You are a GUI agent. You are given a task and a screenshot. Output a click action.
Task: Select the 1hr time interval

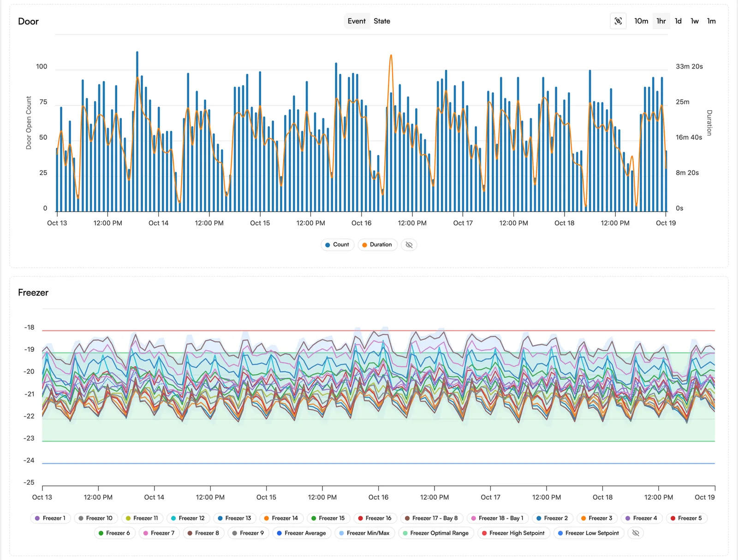tap(661, 21)
